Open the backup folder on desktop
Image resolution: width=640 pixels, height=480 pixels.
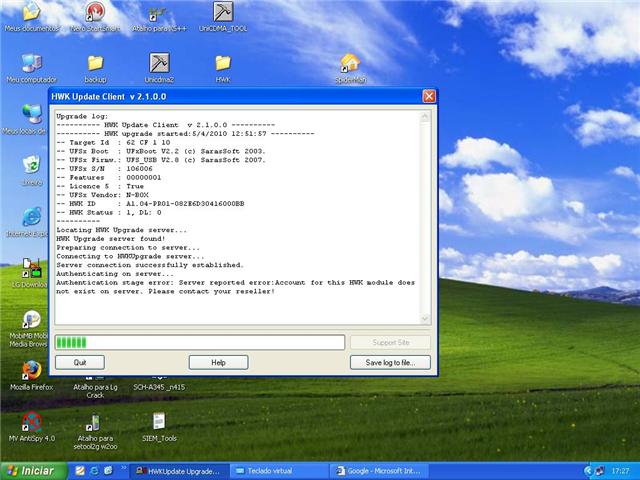coord(96,68)
